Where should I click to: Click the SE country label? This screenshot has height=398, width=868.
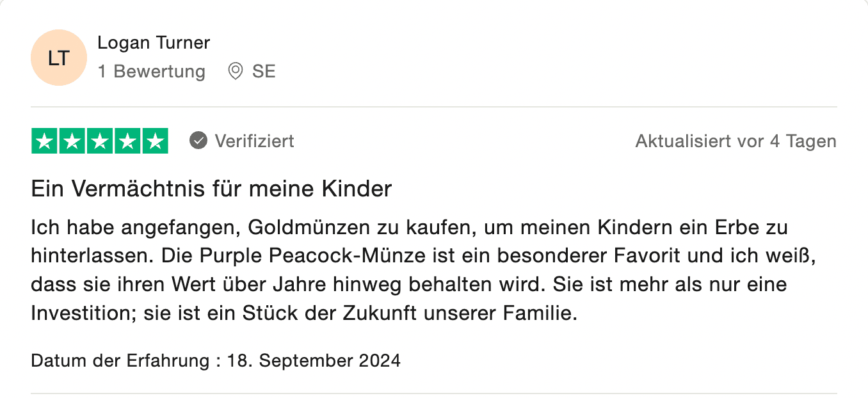[264, 71]
